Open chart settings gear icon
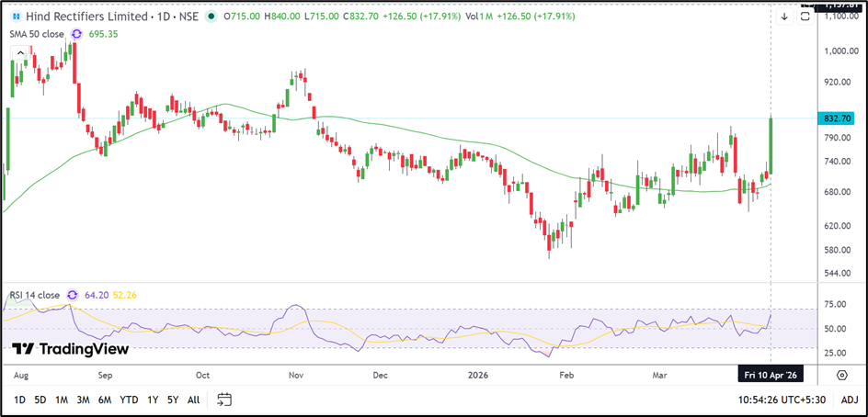Screen dimensions: 868x417 pyautogui.click(x=841, y=375)
